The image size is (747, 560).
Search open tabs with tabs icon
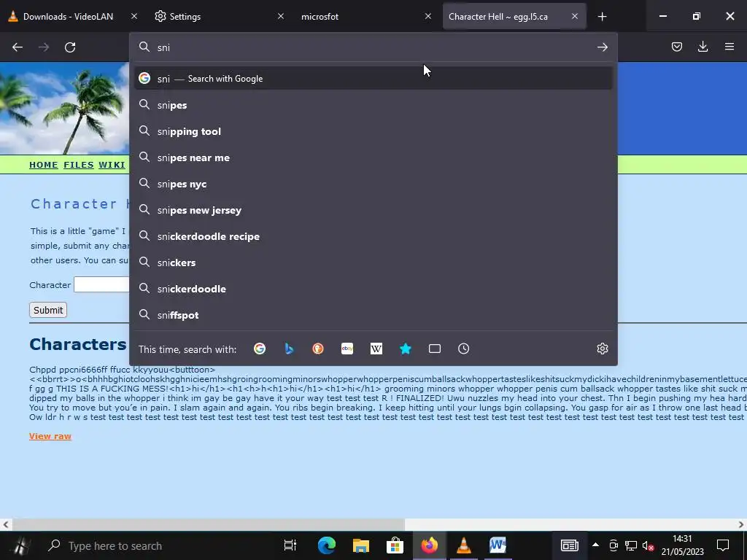coord(435,349)
